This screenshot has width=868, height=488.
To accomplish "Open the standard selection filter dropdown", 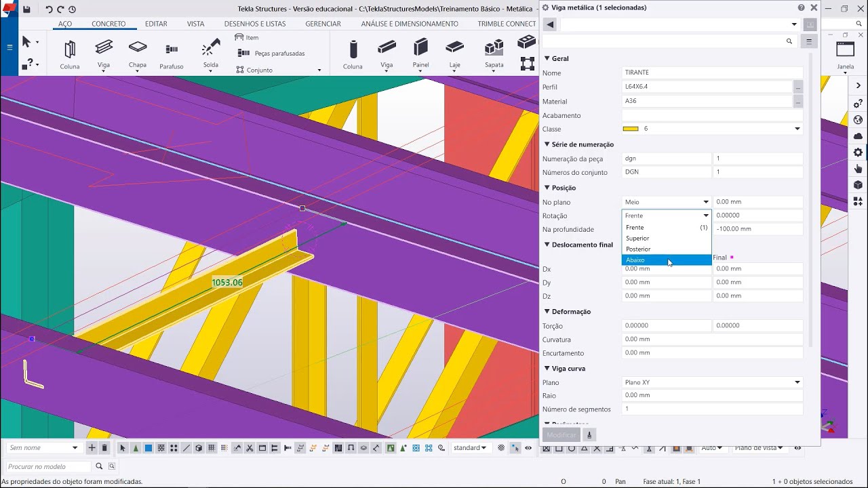I will (x=470, y=448).
